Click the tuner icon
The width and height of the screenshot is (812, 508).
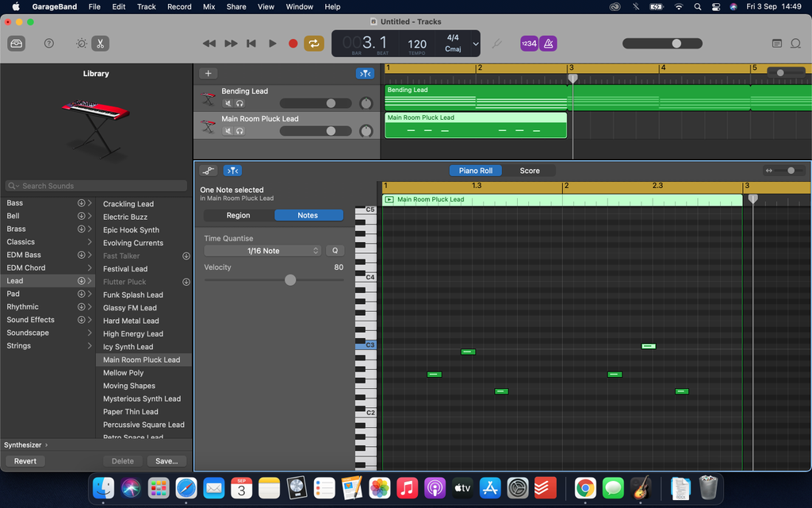496,44
